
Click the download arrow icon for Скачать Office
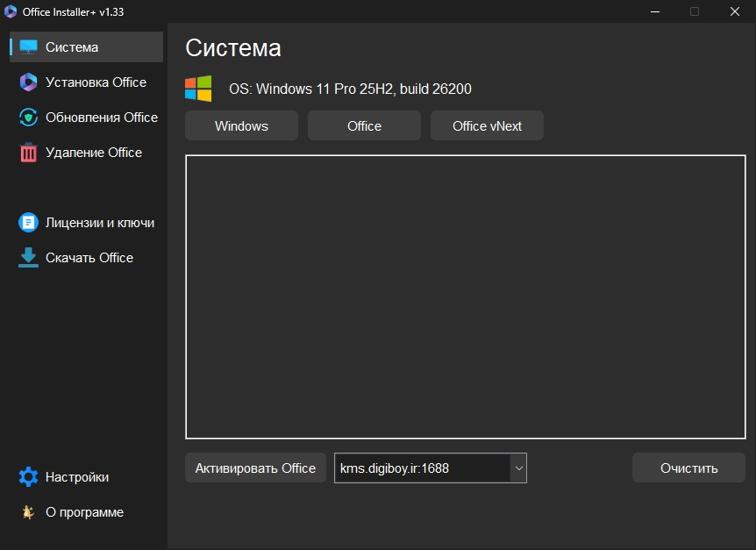point(28,257)
